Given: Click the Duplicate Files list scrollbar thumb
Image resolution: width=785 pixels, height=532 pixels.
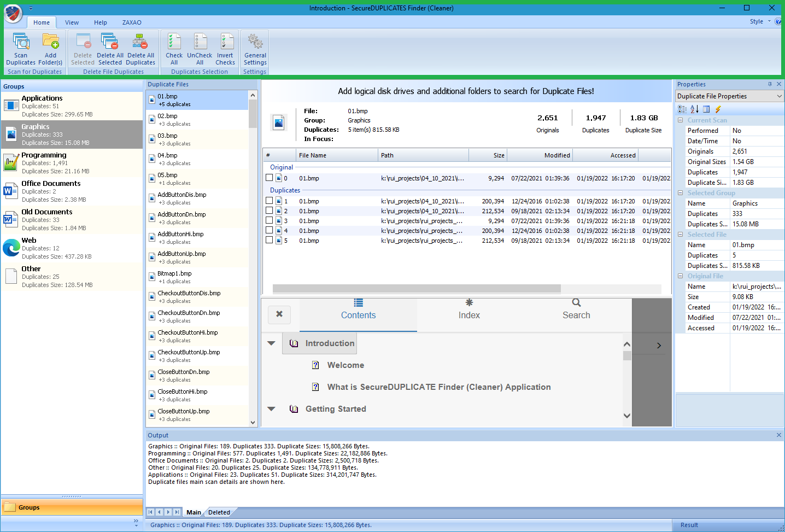Looking at the screenshot, I should 253,114.
